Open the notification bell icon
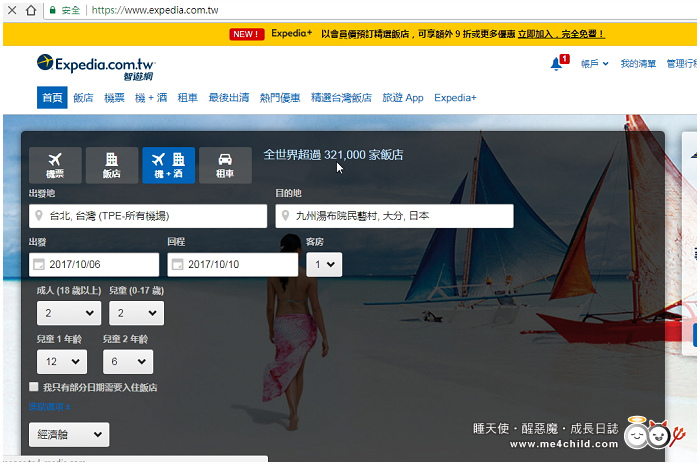Screen dimensions: 700x465 point(556,64)
